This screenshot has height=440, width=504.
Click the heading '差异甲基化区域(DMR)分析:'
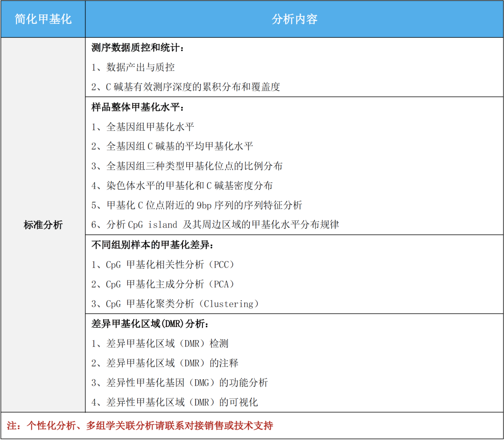(x=150, y=324)
